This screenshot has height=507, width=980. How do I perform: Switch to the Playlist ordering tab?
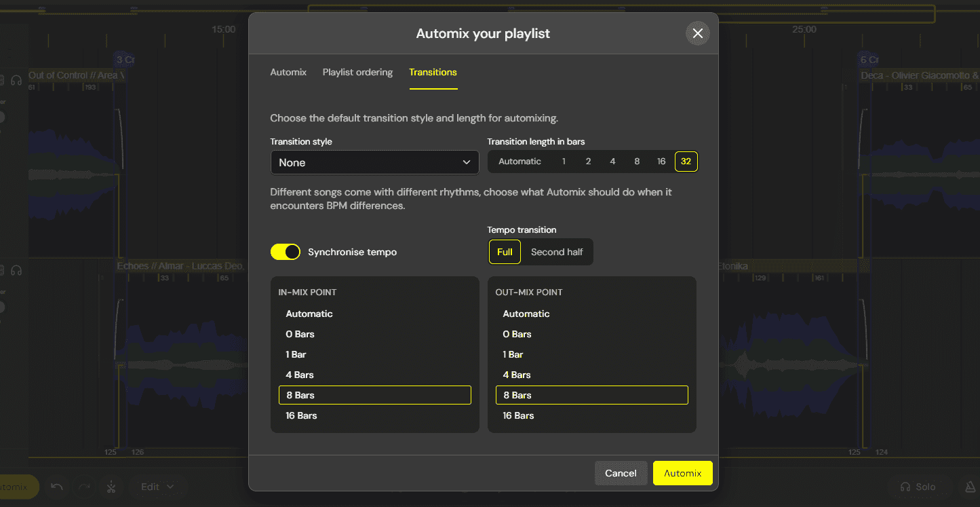[x=357, y=72]
